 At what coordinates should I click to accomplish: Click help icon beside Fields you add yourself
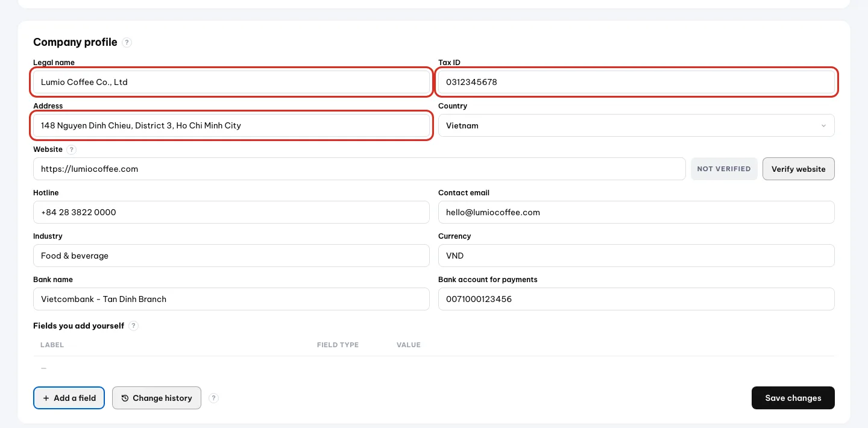pos(133,326)
